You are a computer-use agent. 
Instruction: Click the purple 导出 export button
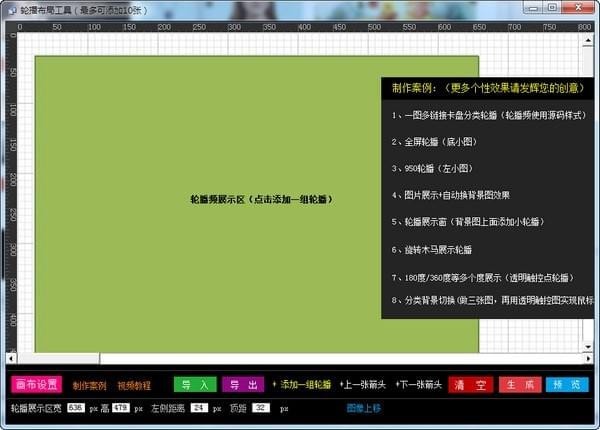[x=243, y=384]
